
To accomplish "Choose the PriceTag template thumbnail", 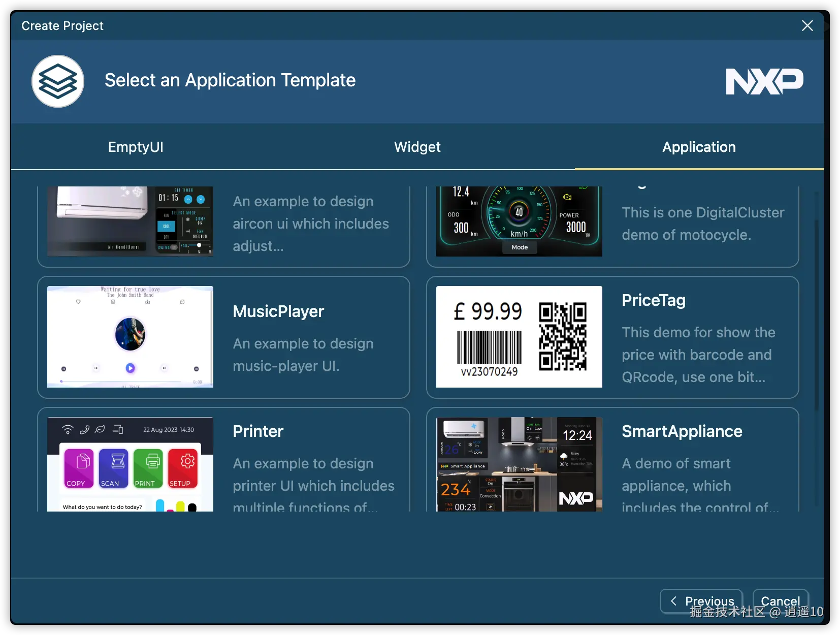I will pos(519,337).
